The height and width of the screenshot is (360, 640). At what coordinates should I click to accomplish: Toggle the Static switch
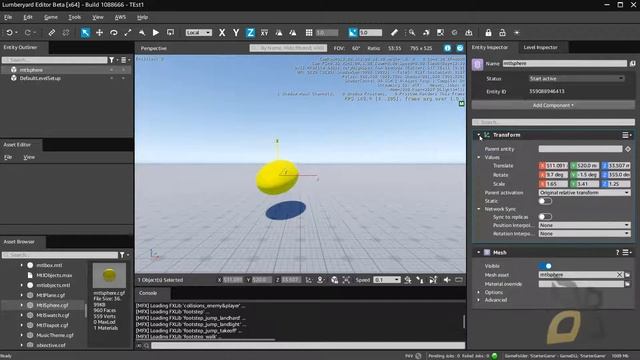point(545,201)
